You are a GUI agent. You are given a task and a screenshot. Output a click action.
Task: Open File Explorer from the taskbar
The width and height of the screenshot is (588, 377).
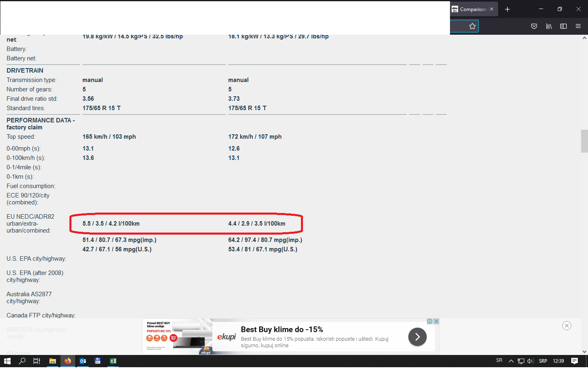[53, 361]
